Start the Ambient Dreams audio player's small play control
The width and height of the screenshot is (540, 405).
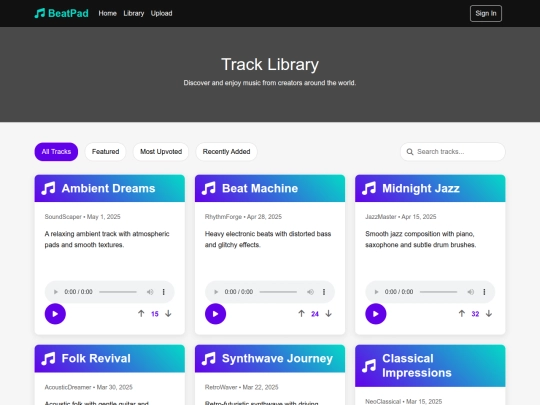(55, 292)
